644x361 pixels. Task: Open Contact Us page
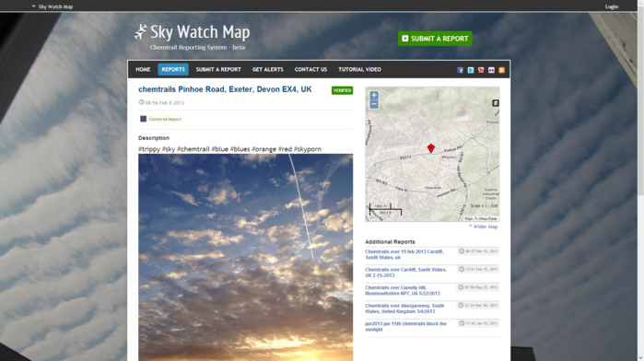[x=310, y=69]
